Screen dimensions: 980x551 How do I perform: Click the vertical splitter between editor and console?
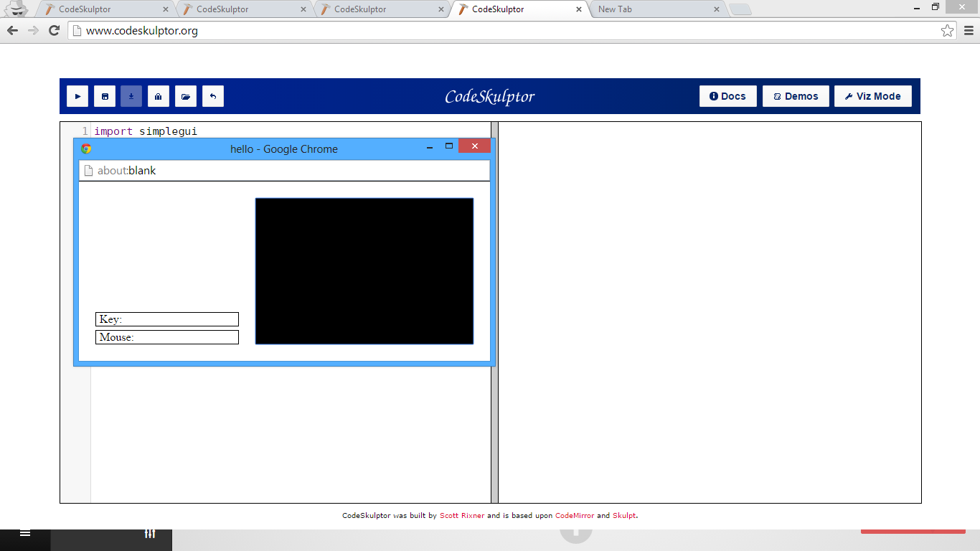click(494, 312)
